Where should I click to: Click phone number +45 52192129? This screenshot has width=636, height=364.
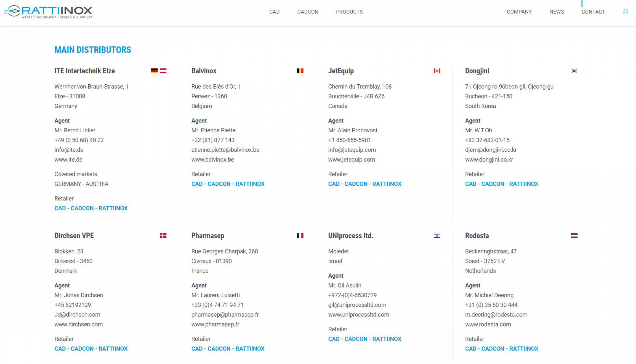(73, 305)
